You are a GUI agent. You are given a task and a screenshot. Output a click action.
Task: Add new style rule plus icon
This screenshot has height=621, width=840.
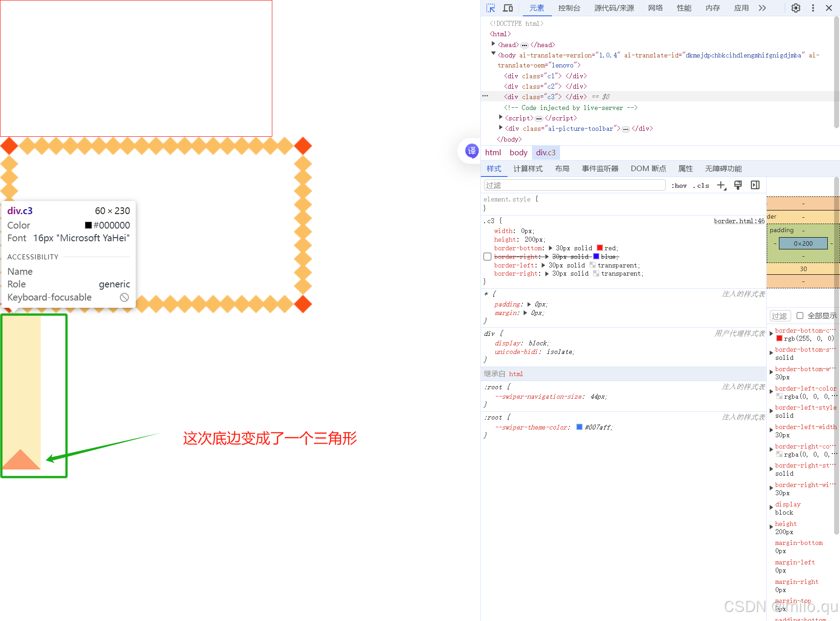pyautogui.click(x=721, y=186)
